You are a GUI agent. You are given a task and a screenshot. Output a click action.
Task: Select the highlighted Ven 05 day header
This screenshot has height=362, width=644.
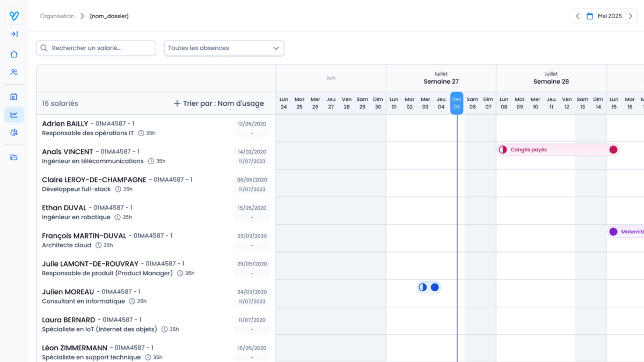point(457,103)
